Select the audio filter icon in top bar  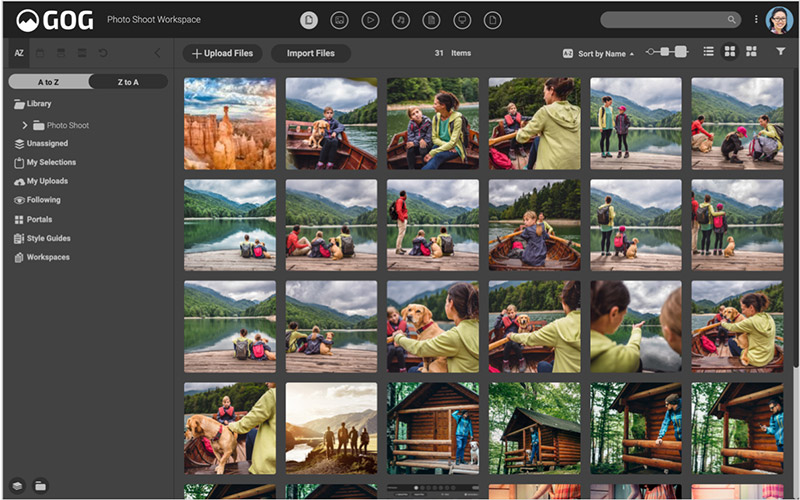401,19
